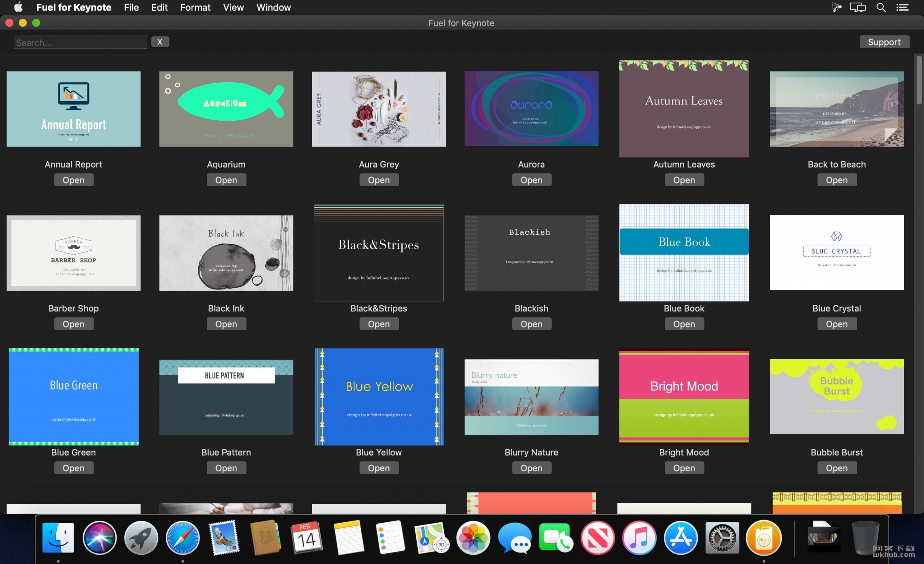Image resolution: width=924 pixels, height=564 pixels.
Task: Select the Blue Book thumbnail
Action: (684, 253)
